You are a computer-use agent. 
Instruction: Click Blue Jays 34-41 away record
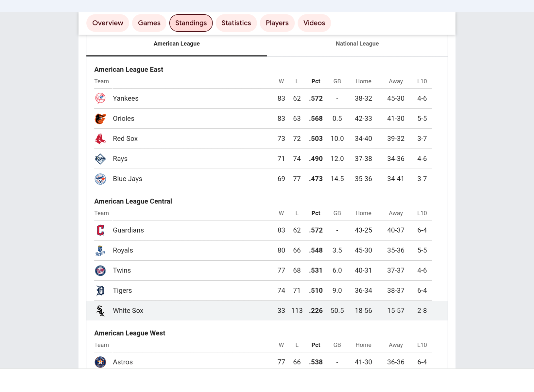click(x=396, y=179)
